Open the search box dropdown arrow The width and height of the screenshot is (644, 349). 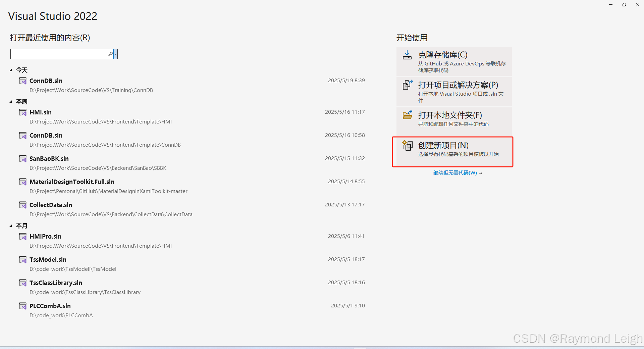[116, 54]
